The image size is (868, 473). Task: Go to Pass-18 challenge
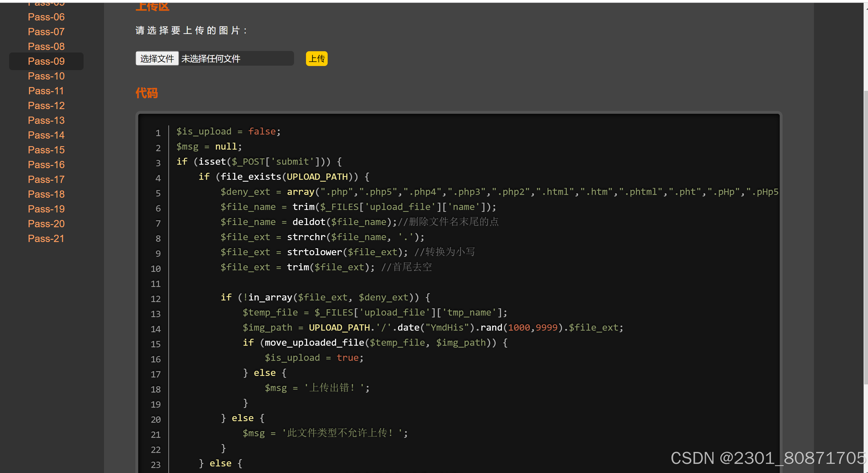pyautogui.click(x=46, y=194)
